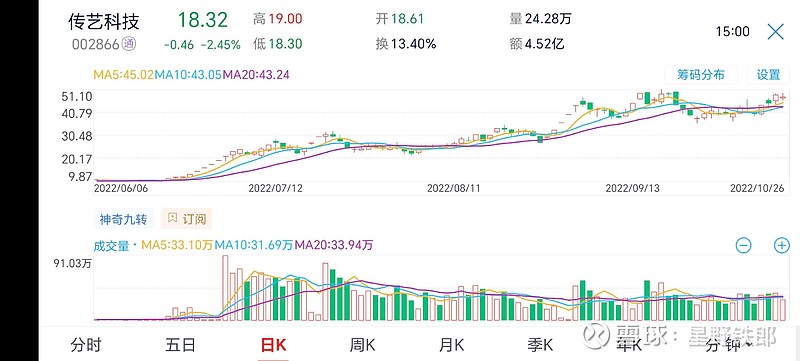This screenshot has width=800, height=361.
Task: Tap the low price 18.30
Action: click(285, 44)
